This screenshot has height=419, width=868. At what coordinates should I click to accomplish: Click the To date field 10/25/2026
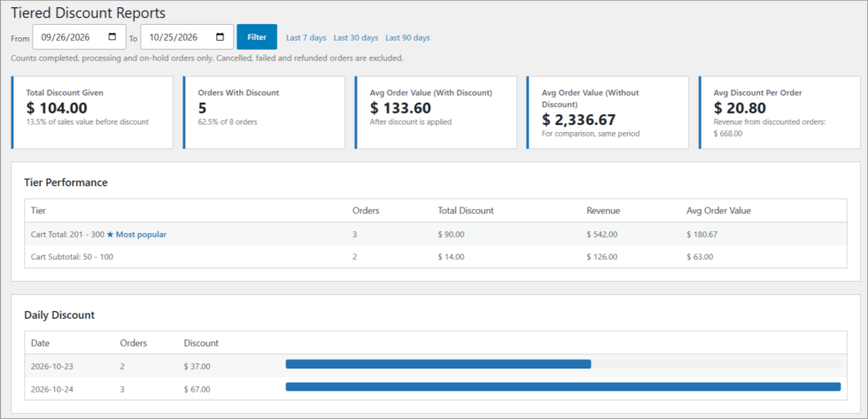pyautogui.click(x=187, y=37)
